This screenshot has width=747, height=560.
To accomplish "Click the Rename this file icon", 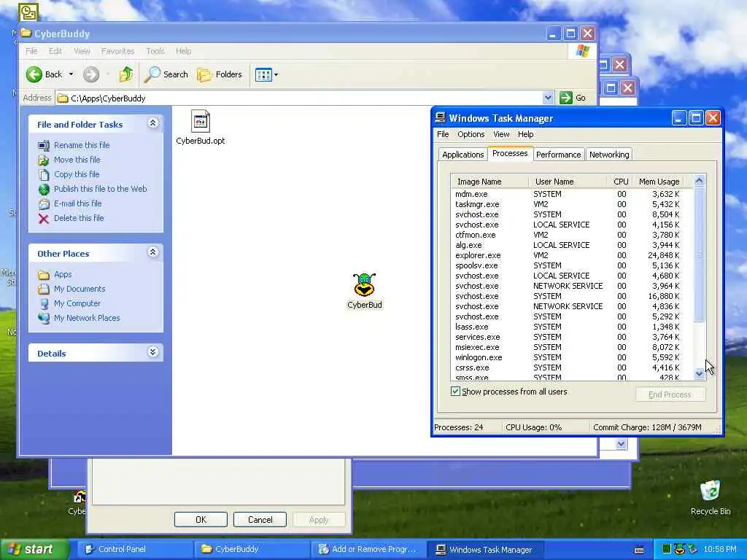I will point(44,145).
